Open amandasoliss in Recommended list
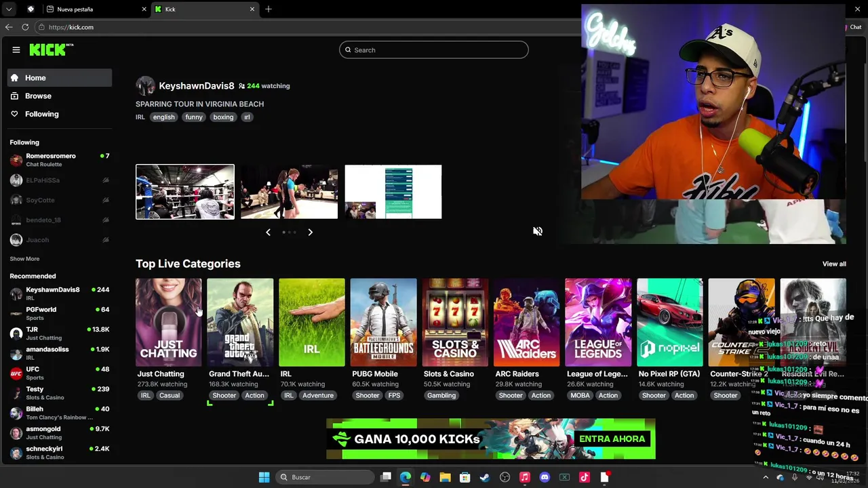 click(60, 353)
